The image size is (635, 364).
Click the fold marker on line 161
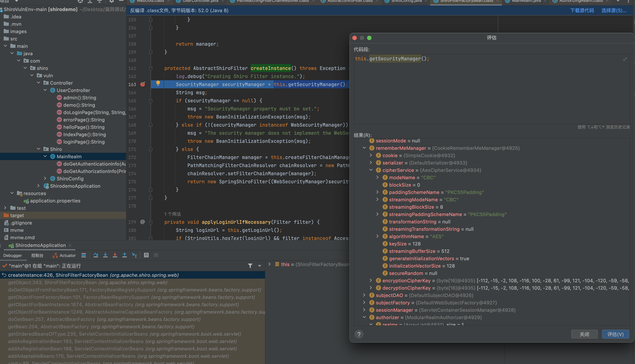coord(151,68)
